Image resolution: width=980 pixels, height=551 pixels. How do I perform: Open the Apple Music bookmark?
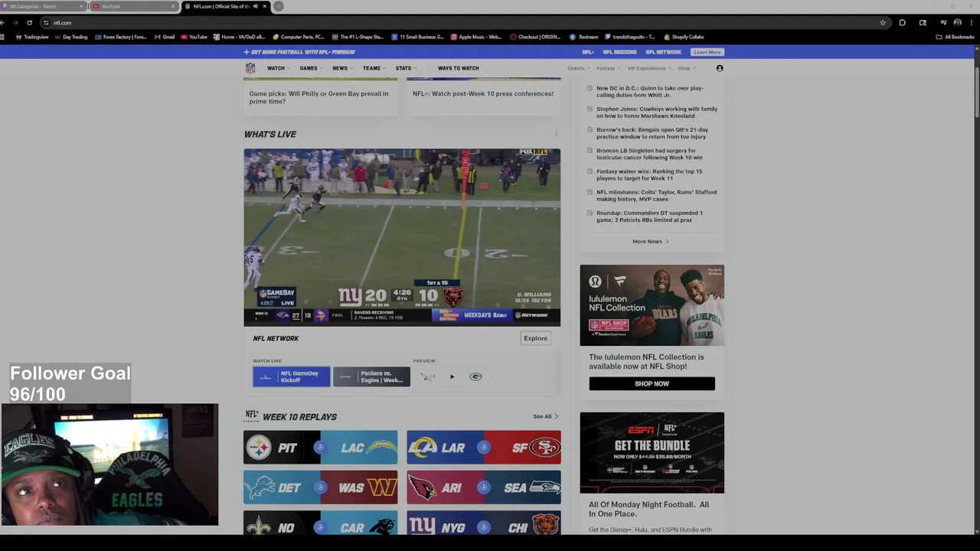coord(476,37)
